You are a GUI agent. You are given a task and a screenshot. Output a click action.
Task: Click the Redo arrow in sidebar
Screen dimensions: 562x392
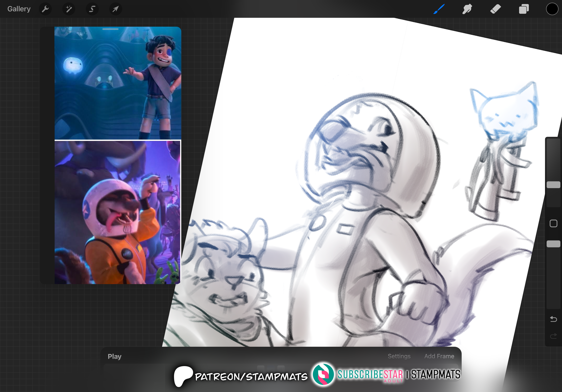coord(553,336)
